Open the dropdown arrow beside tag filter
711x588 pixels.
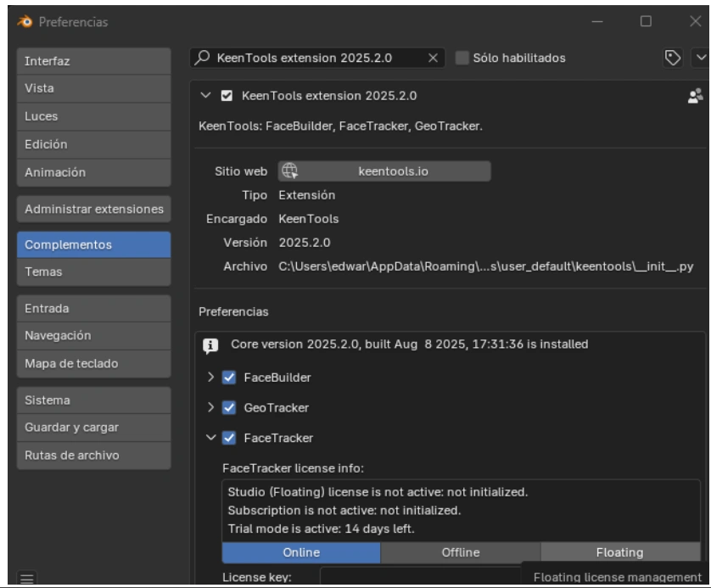pyautogui.click(x=700, y=58)
